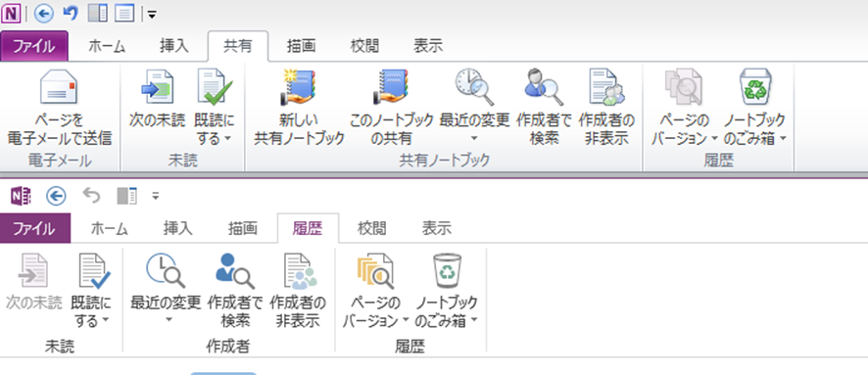868x375 pixels.
Task: Click ページのバージョン icon in 履歴 ribbon
Action: tap(375, 271)
